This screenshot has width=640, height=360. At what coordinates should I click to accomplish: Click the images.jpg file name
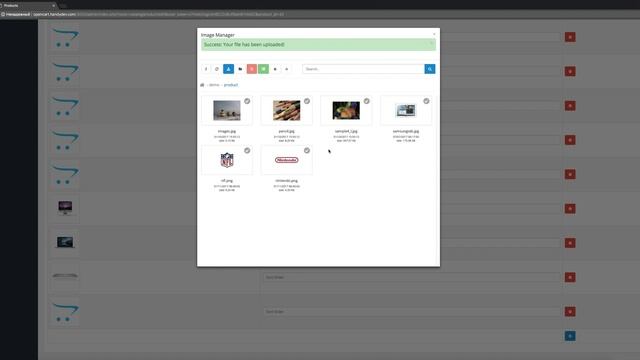227,131
